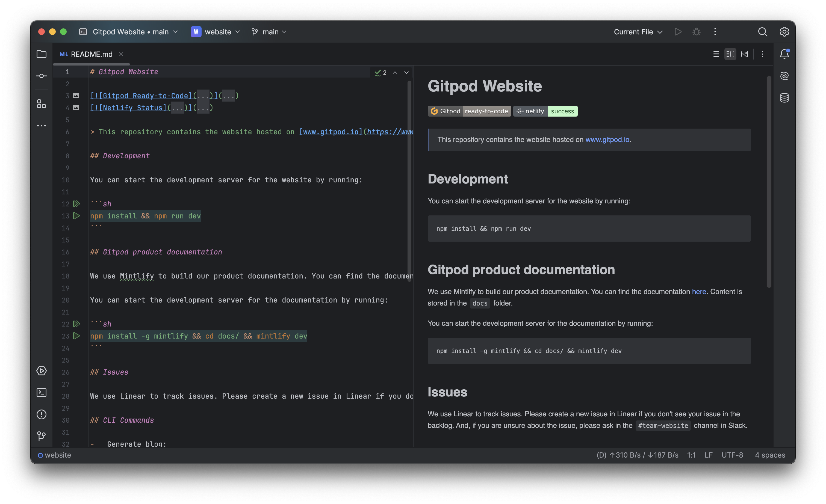Open the Database tool window
The width and height of the screenshot is (826, 504).
784,98
